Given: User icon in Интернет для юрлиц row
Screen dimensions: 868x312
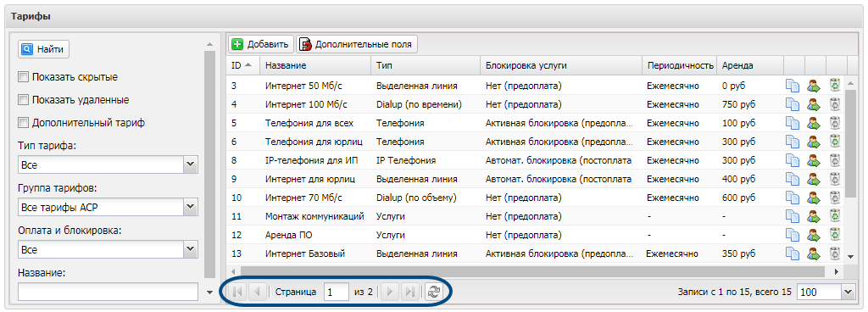Looking at the screenshot, I should [813, 180].
